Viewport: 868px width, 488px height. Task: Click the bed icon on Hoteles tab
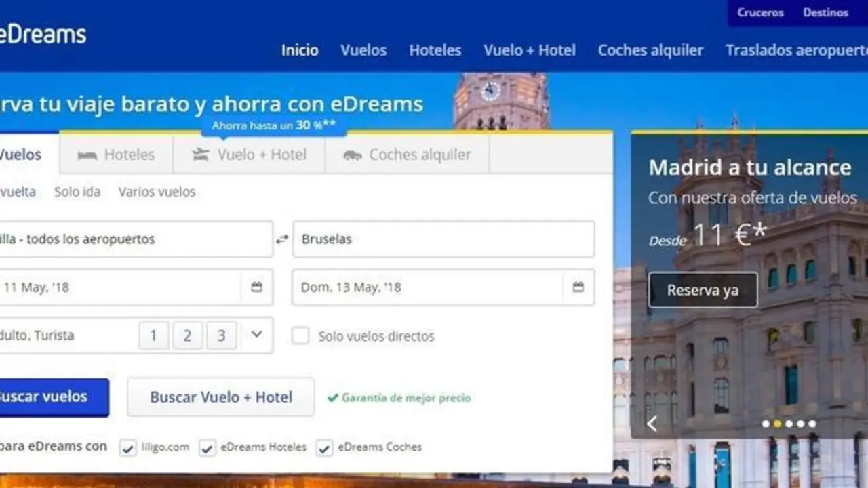point(87,155)
